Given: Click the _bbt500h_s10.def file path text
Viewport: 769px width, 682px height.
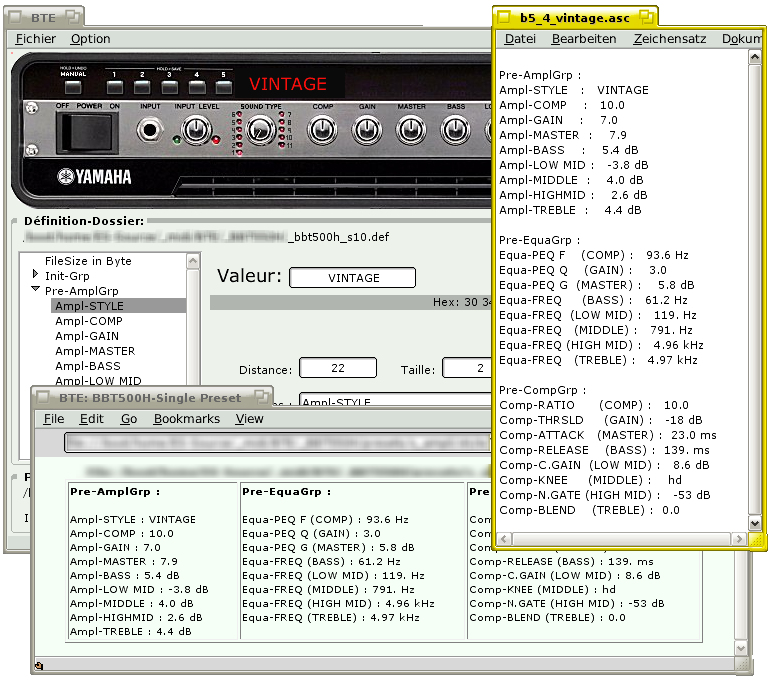Looking at the screenshot, I should pos(338,237).
